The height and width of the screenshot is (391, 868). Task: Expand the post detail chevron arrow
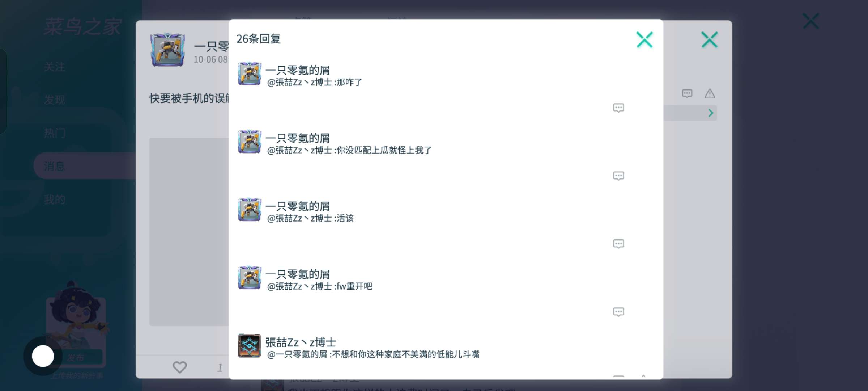pyautogui.click(x=711, y=113)
